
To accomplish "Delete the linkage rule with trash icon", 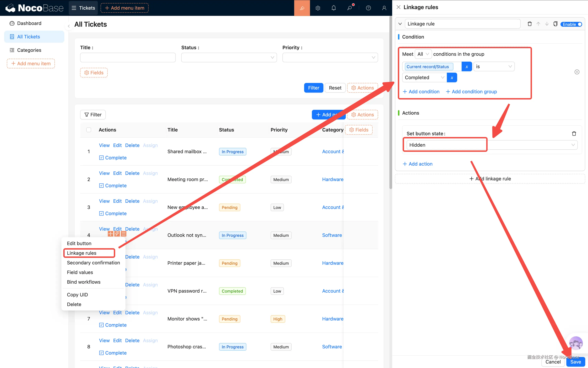I will click(x=529, y=24).
